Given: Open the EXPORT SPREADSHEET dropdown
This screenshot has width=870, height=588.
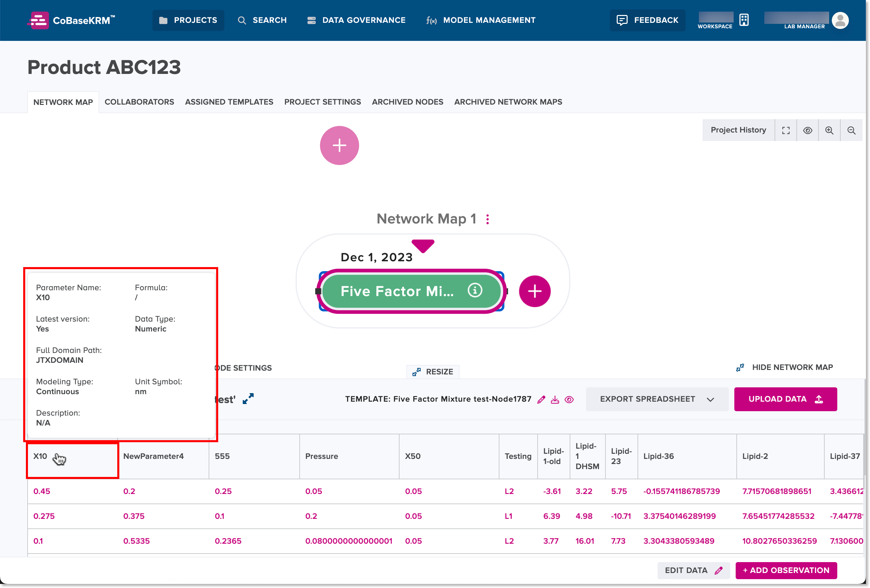Looking at the screenshot, I should pos(710,399).
